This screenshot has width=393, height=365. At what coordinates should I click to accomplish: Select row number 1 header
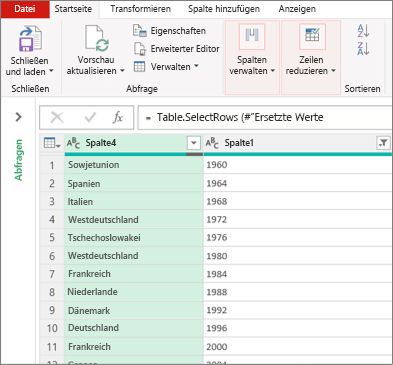click(52, 165)
